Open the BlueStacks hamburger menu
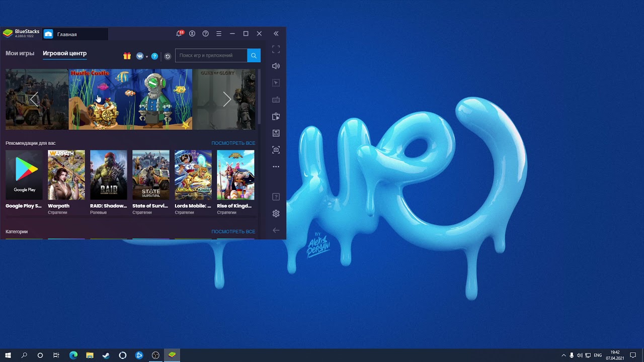644x362 pixels. click(x=219, y=34)
